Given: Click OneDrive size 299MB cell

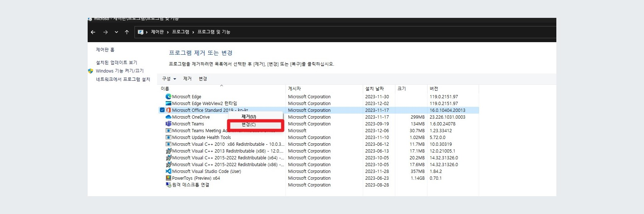Looking at the screenshot, I should 418,117.
